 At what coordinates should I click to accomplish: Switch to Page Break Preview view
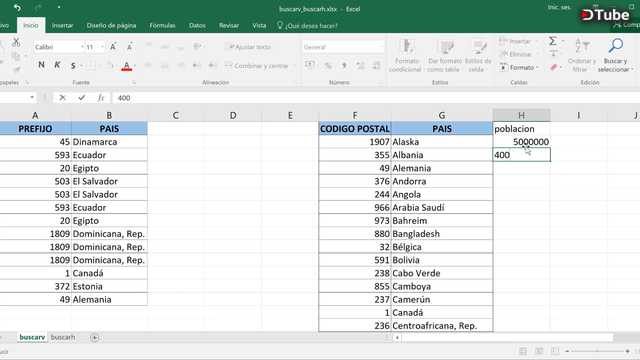click(x=555, y=351)
